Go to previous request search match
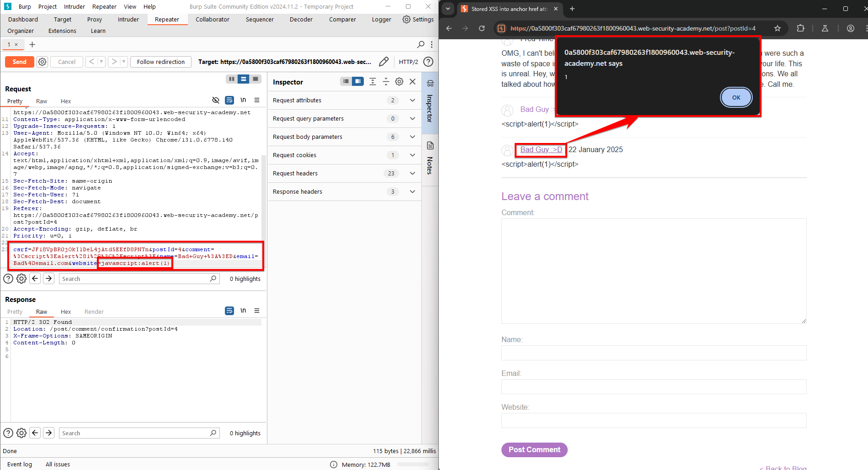The width and height of the screenshot is (868, 470). tap(35, 278)
